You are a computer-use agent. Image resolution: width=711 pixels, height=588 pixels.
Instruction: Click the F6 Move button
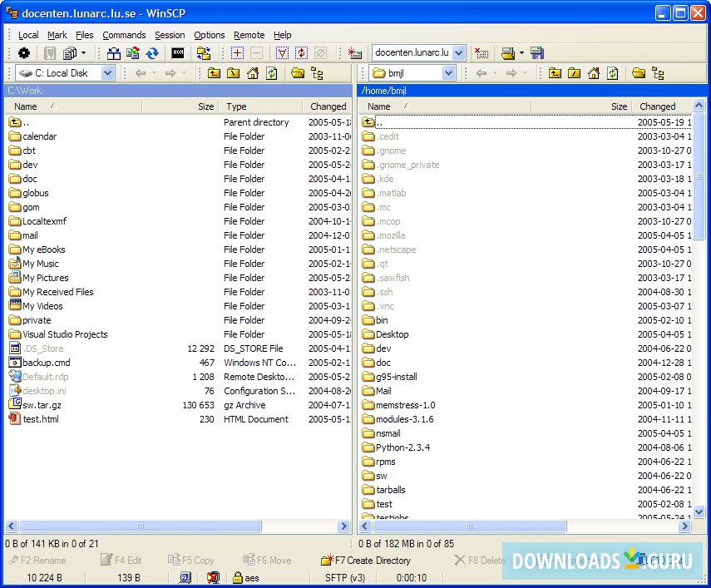(267, 561)
